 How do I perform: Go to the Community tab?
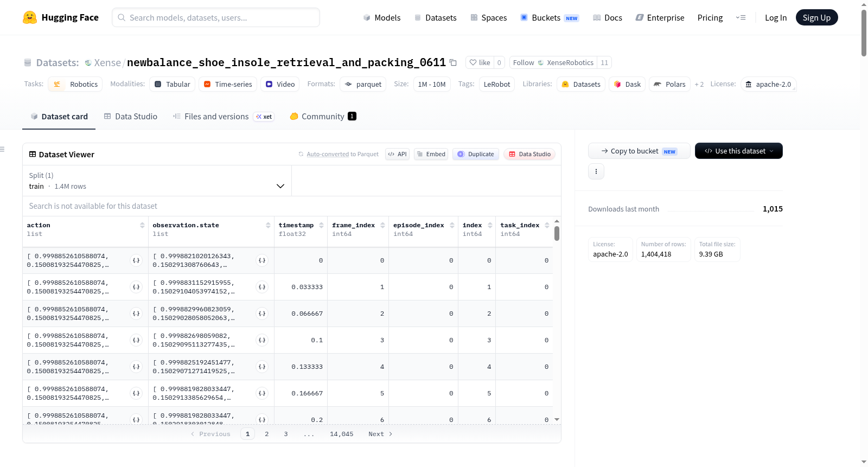click(323, 117)
